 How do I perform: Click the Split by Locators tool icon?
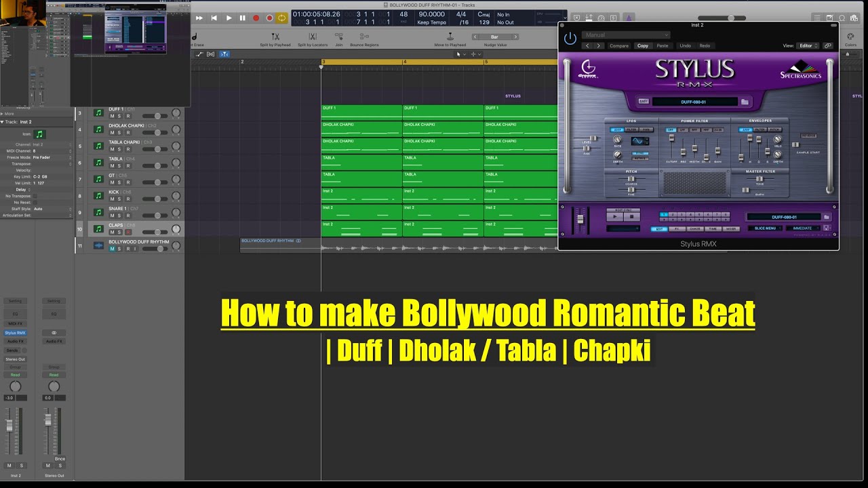[x=313, y=37]
